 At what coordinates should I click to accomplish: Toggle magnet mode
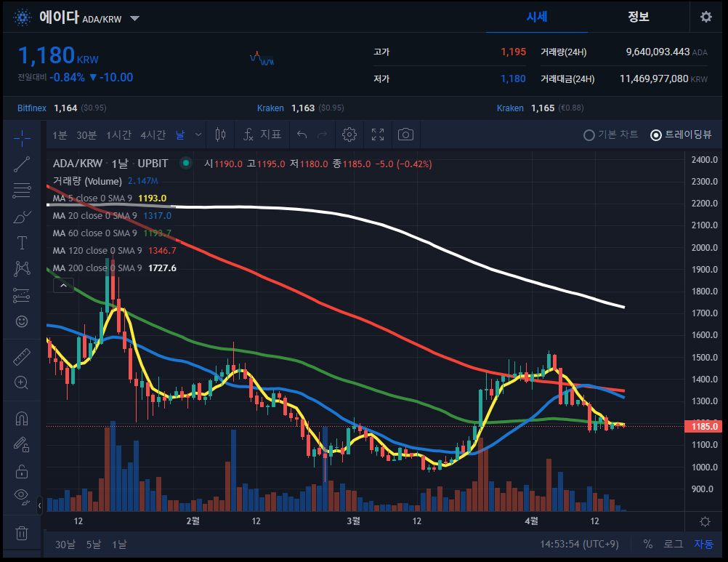click(x=22, y=419)
